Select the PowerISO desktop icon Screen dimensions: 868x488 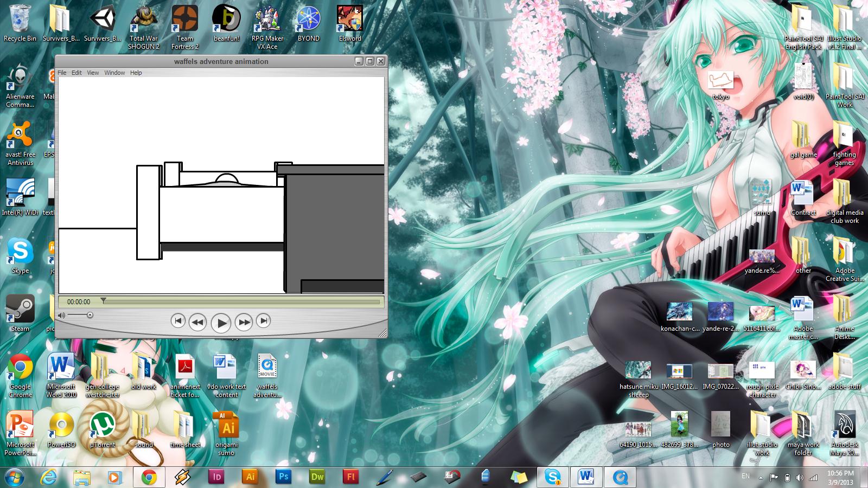coord(61,429)
